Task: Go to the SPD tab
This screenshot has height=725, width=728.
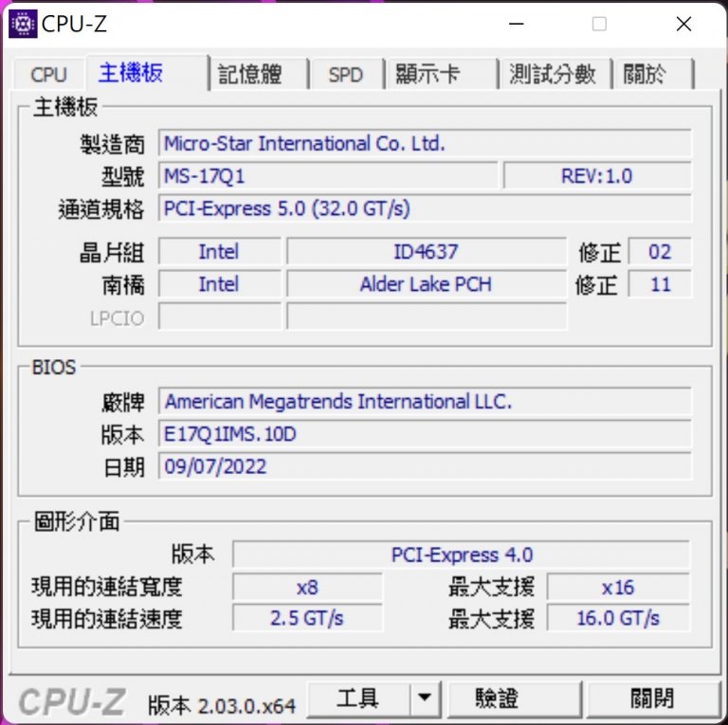Action: (x=346, y=74)
